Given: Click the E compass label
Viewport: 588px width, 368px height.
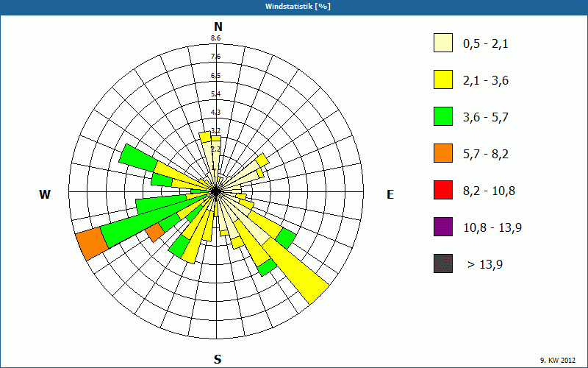Looking at the screenshot, I should pos(390,194).
